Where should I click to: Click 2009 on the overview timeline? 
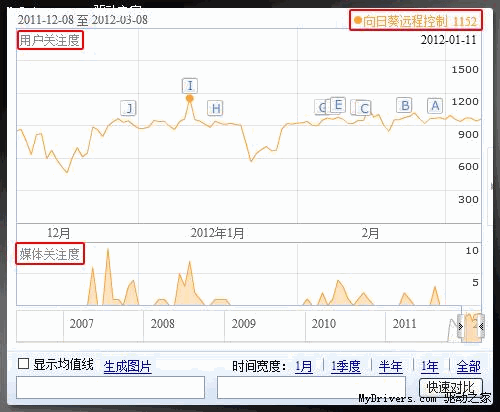point(244,324)
